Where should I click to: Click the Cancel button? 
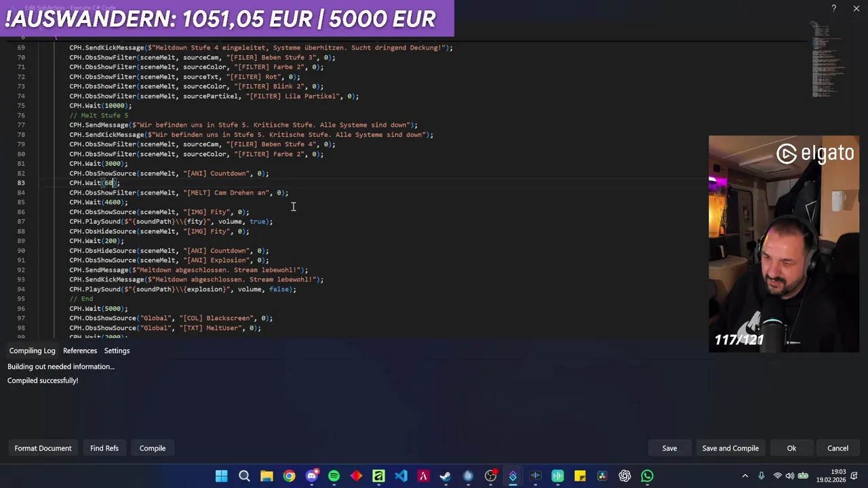point(837,448)
